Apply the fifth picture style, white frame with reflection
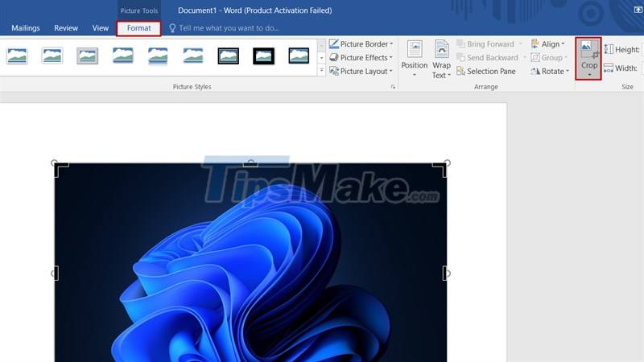 tap(158, 56)
